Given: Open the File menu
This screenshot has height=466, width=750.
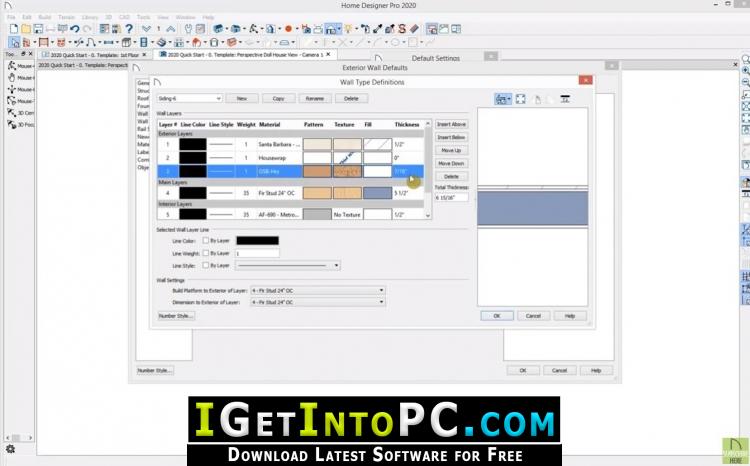Looking at the screenshot, I should 11,17.
